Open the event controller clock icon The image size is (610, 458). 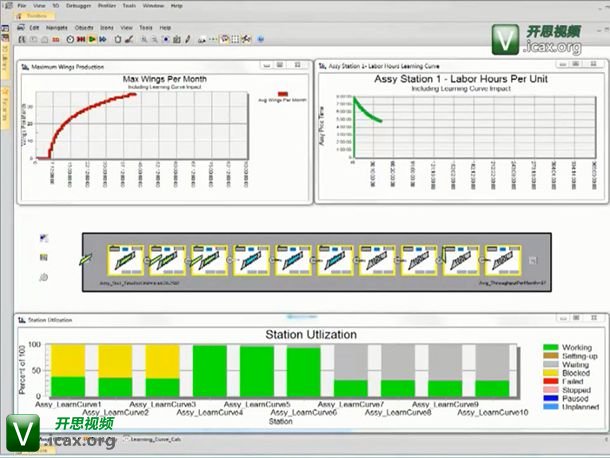70,39
